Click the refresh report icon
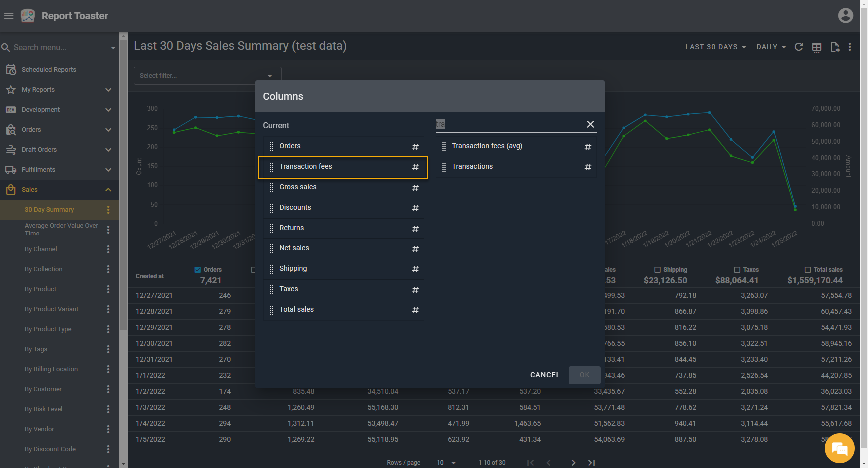This screenshot has width=868, height=468. pos(799,47)
